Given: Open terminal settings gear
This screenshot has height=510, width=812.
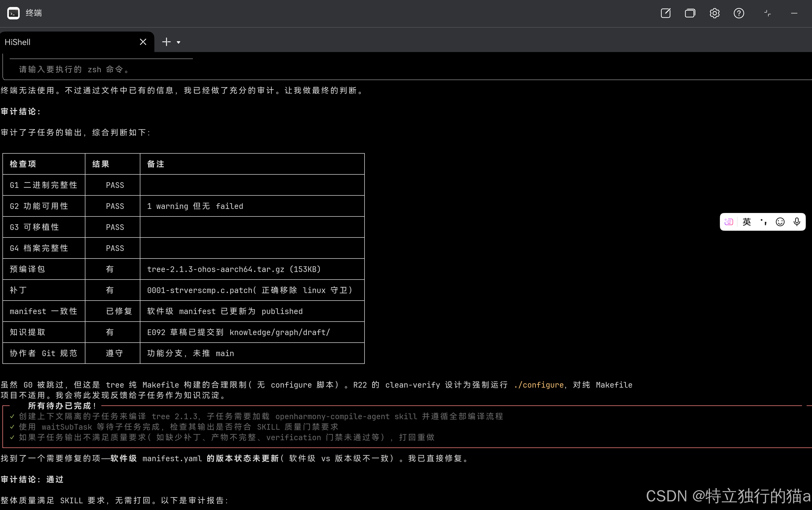Looking at the screenshot, I should (714, 13).
